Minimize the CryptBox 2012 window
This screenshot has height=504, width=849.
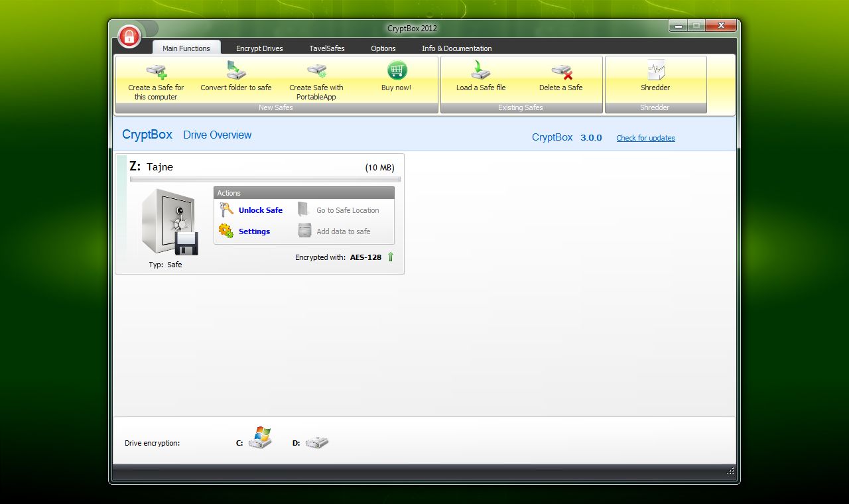pyautogui.click(x=677, y=26)
